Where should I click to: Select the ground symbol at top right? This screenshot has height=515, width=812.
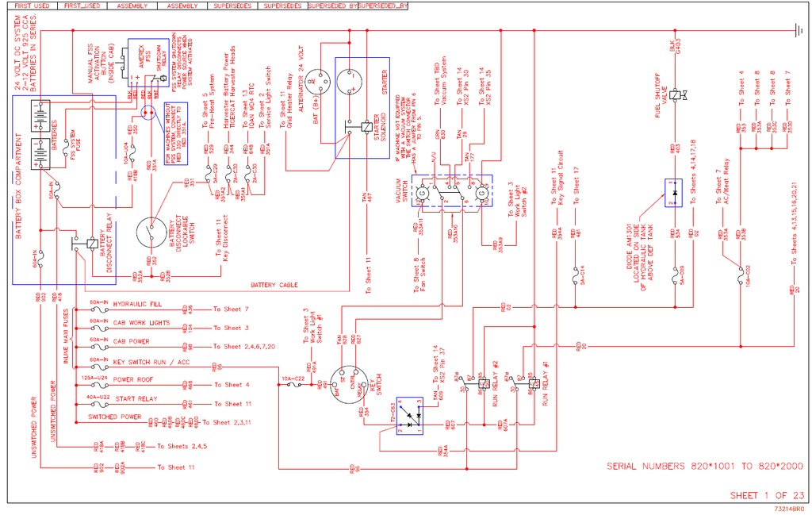(x=800, y=32)
